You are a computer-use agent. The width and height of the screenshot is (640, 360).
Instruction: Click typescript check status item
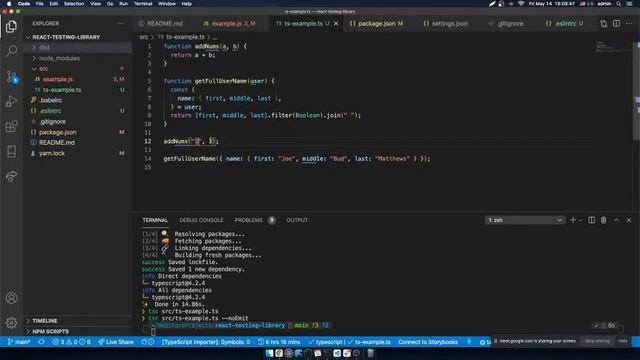point(326,342)
